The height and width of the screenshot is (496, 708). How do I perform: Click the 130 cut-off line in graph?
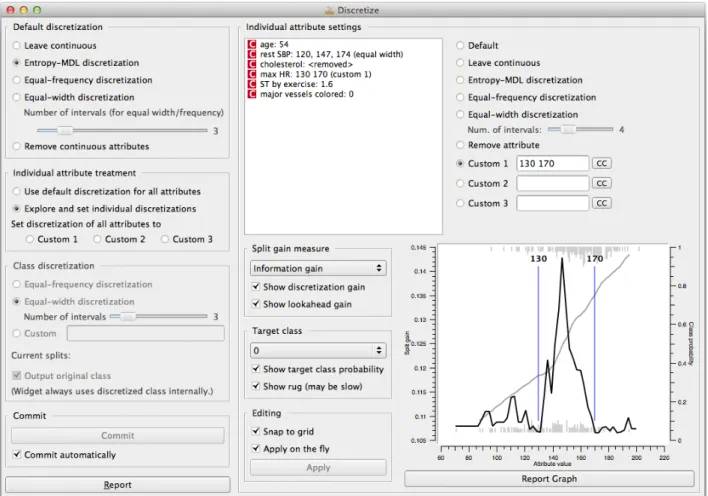coord(538,343)
